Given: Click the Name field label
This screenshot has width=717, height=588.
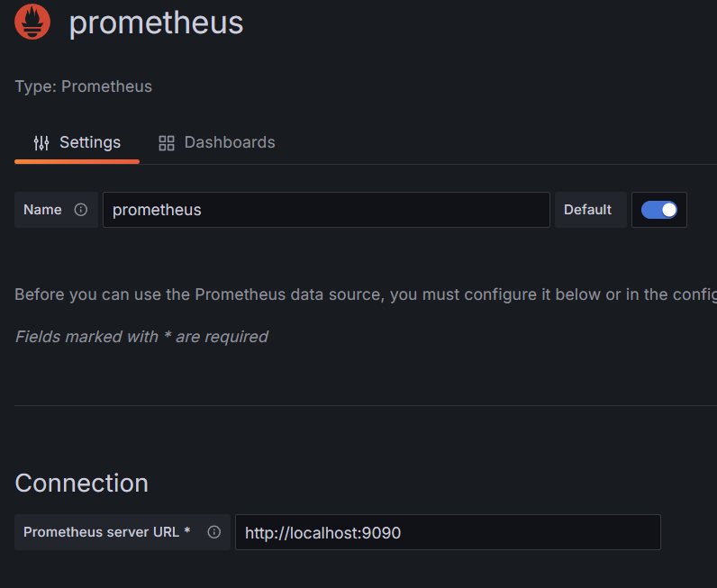Looking at the screenshot, I should pyautogui.click(x=42, y=210).
